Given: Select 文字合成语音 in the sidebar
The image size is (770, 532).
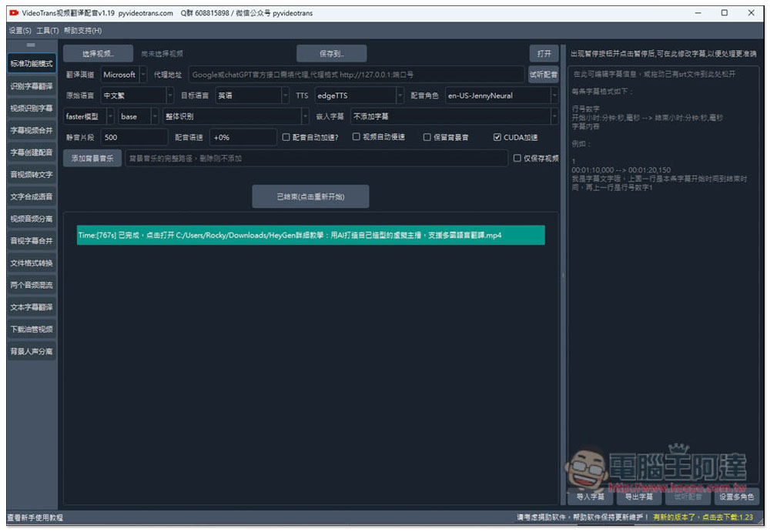Looking at the screenshot, I should (32, 196).
